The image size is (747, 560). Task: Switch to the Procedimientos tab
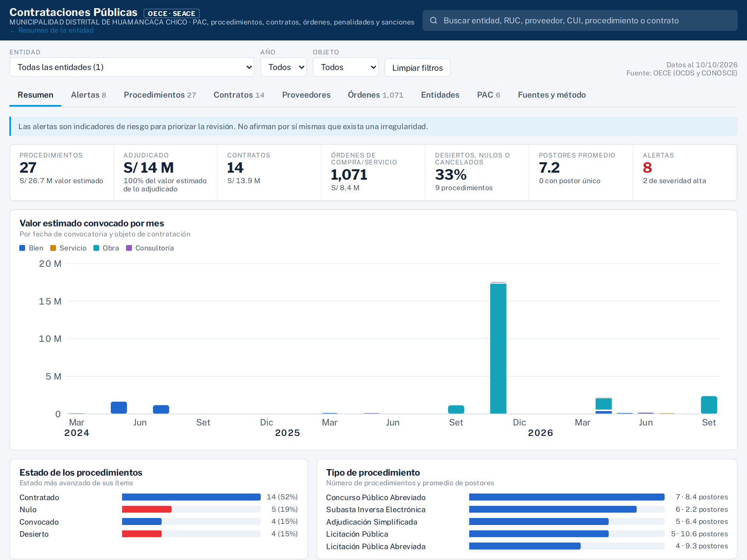[x=160, y=95]
